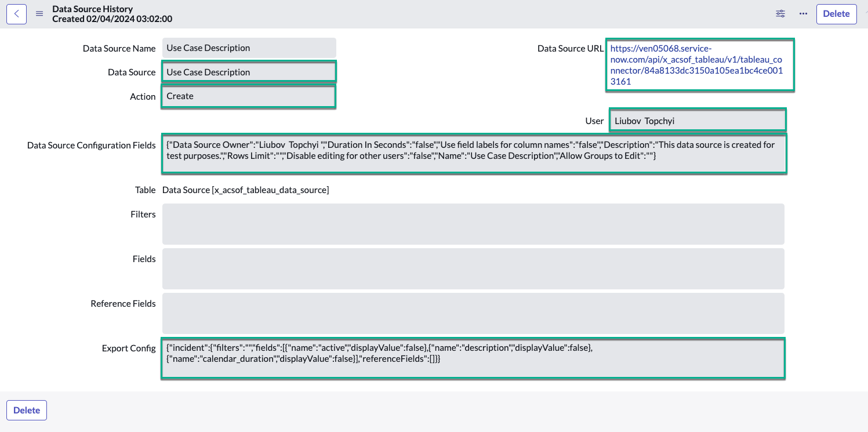The height and width of the screenshot is (432, 868).
Task: Select the Data Source URL field label
Action: tap(569, 49)
